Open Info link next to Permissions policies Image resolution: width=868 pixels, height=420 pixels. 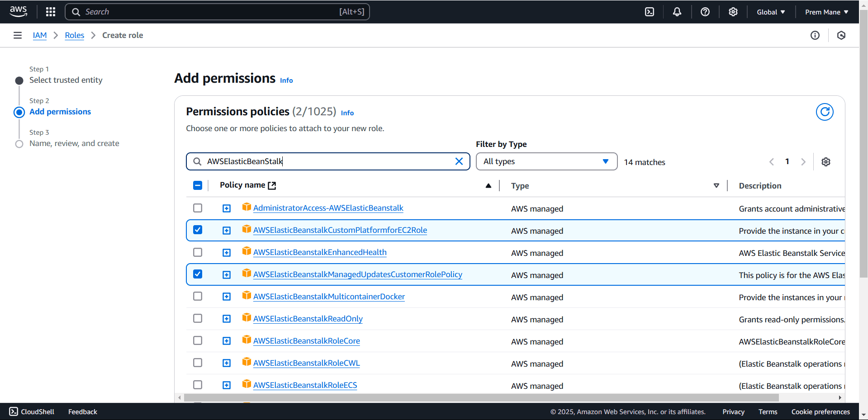click(347, 113)
